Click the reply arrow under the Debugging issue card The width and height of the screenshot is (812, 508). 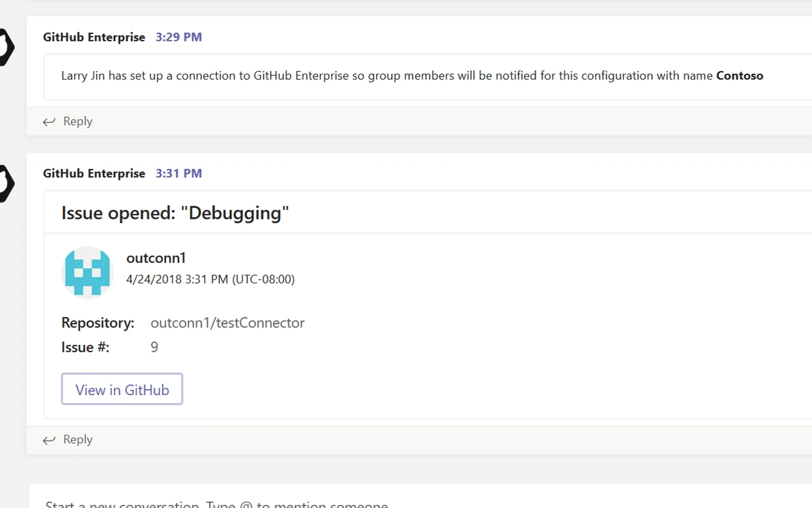[49, 440]
